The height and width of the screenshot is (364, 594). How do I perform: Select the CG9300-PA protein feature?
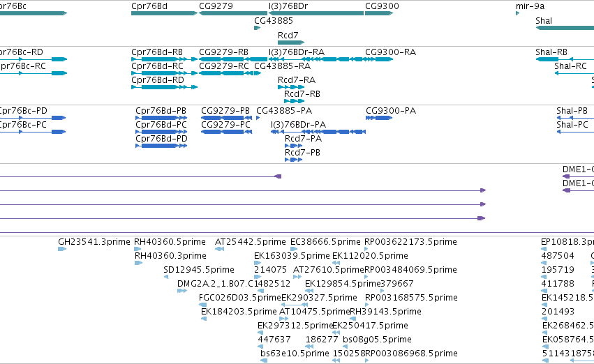click(379, 118)
